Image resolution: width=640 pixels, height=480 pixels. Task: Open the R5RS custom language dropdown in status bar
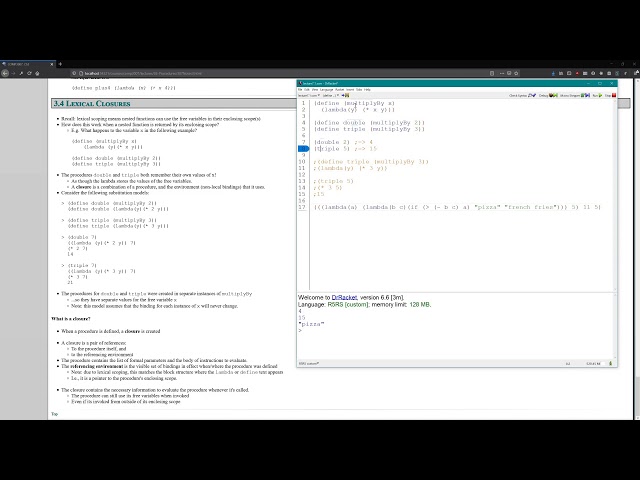coord(309,363)
